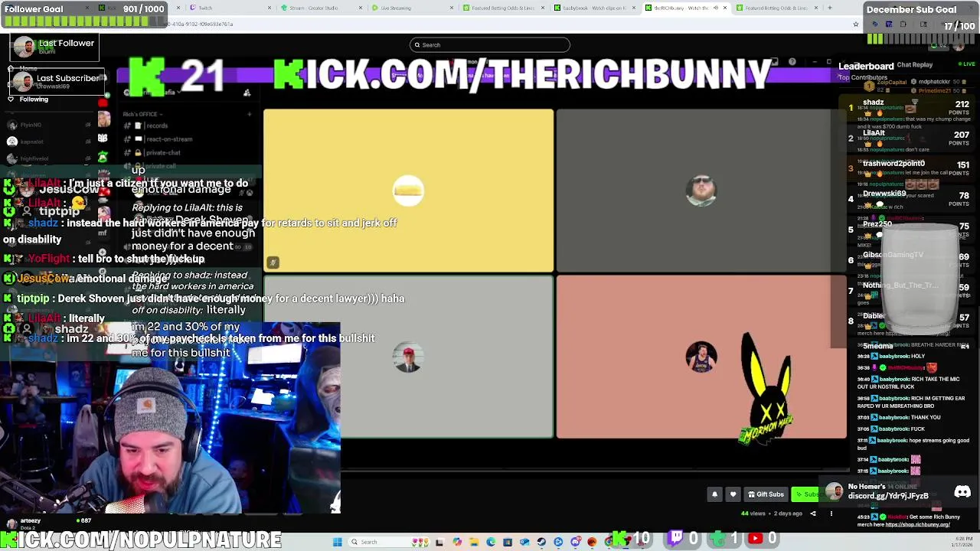
Task: Toggle notifications with the bell icon
Action: tap(714, 494)
